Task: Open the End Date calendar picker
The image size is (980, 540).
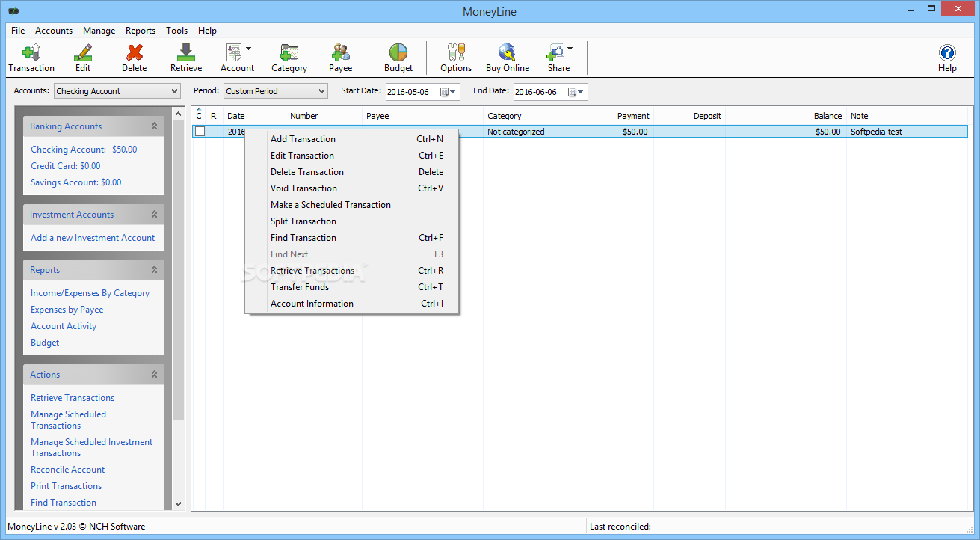Action: [x=576, y=92]
